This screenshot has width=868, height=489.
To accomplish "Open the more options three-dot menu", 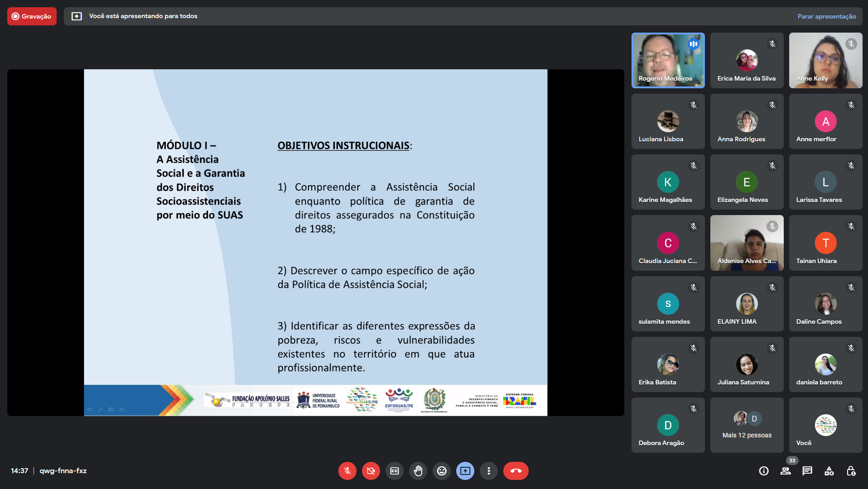I will (489, 471).
